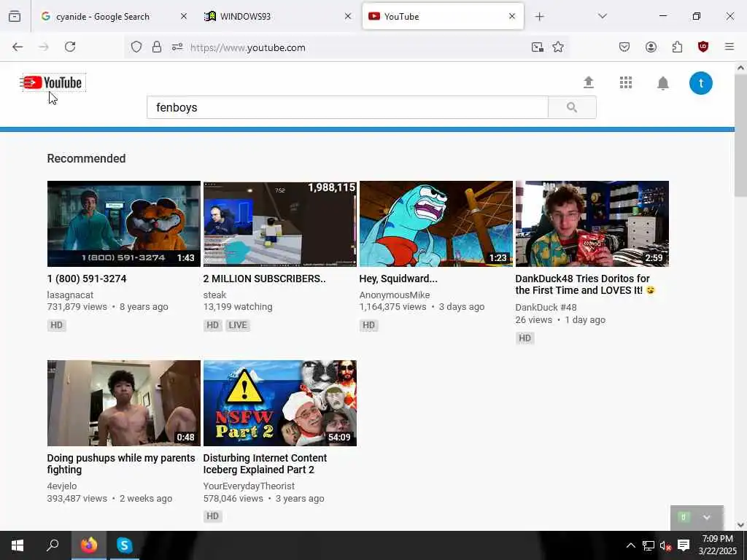Screen dimensions: 747x560
Task: Click the Firefox icon in the taskbar
Action: click(88, 545)
